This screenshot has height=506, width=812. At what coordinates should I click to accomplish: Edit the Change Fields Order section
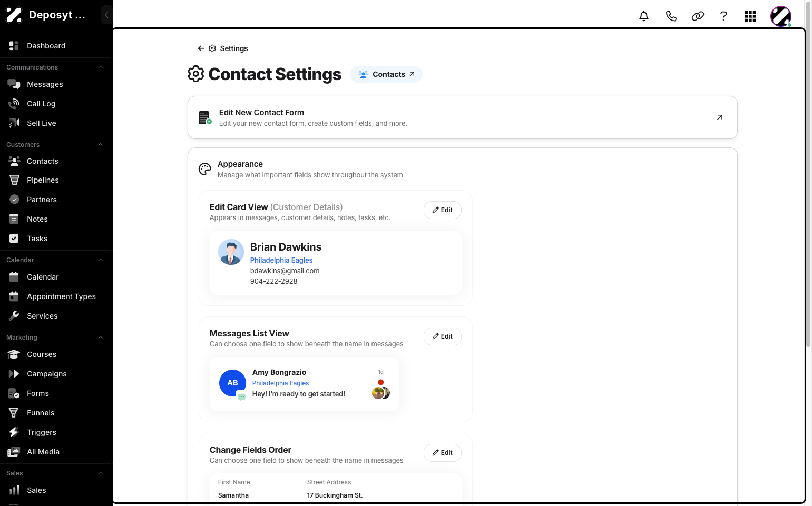[443, 453]
